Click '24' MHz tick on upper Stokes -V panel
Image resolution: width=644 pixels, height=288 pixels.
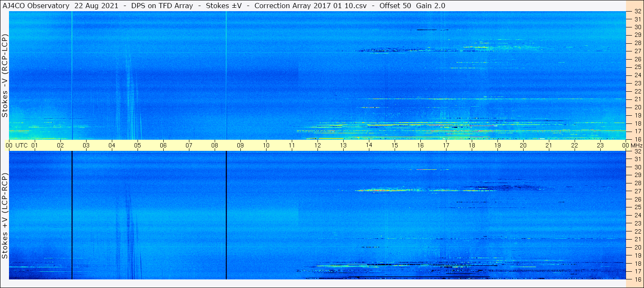point(637,75)
